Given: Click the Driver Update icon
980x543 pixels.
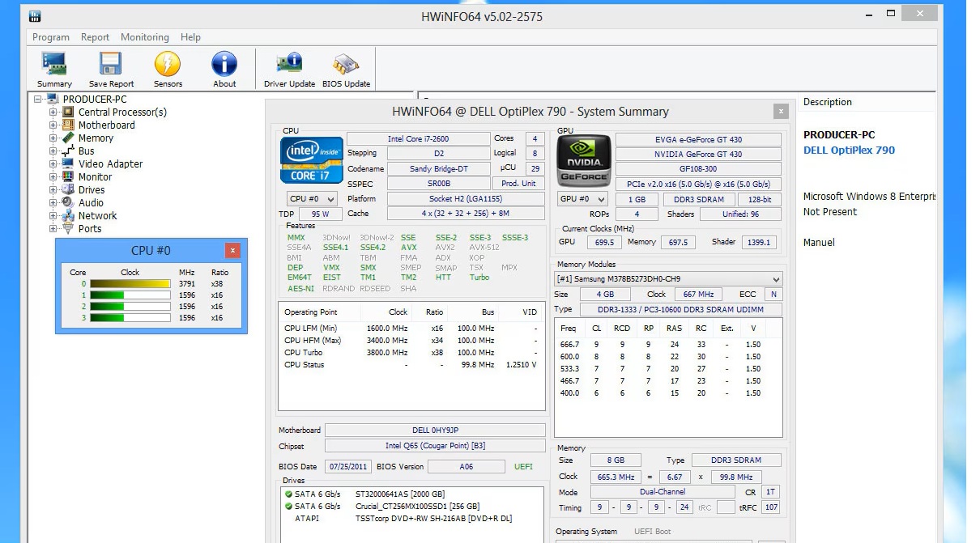Looking at the screenshot, I should [x=289, y=69].
